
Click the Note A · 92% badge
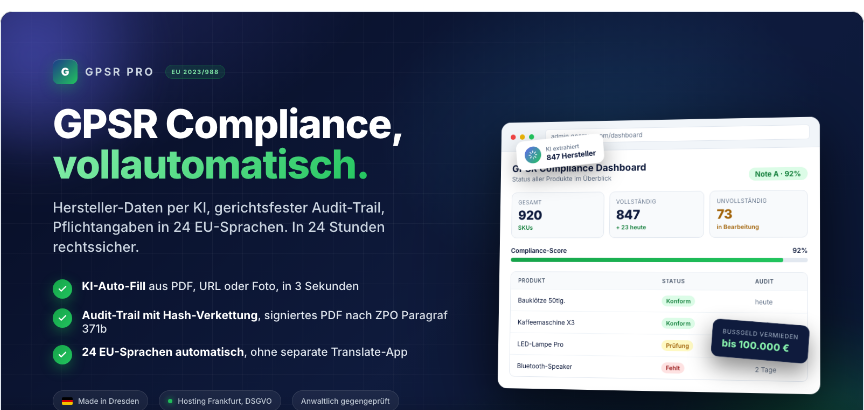(x=777, y=174)
